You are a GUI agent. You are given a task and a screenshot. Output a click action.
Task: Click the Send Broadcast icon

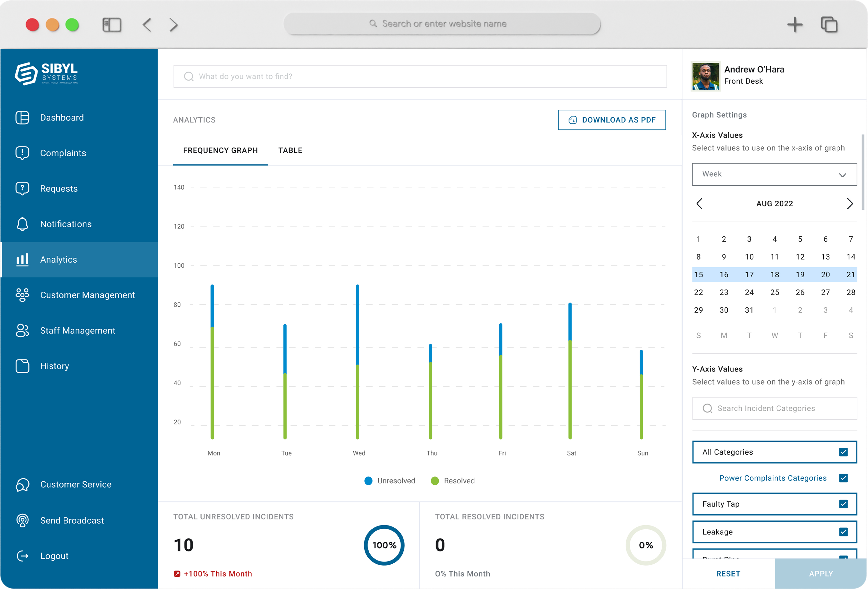tap(23, 520)
